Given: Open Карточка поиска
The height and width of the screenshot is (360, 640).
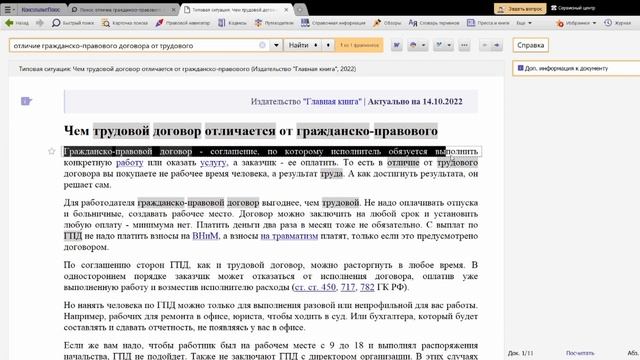Looking at the screenshot, I should coord(125,23).
